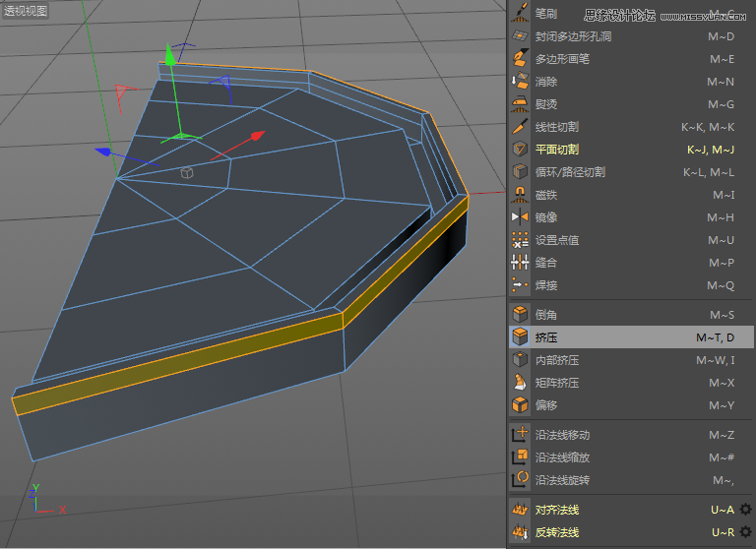Click the 封闭多边形孔洞 icon
The image size is (756, 549).
tap(520, 36)
